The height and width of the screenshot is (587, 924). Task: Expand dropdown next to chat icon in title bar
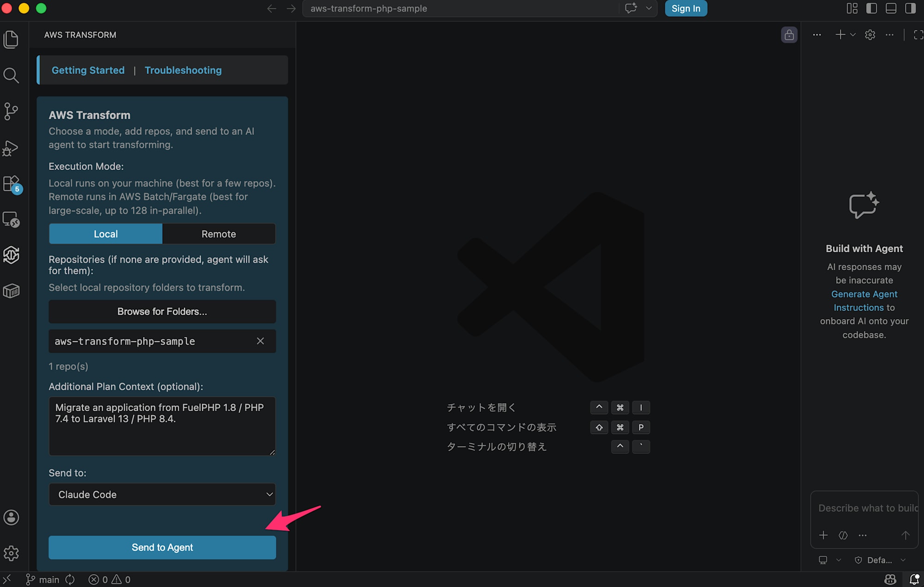coord(649,8)
